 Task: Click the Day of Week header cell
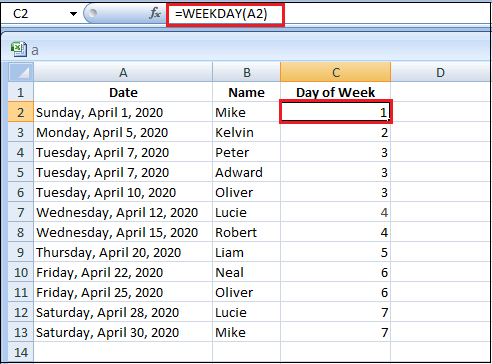click(336, 92)
